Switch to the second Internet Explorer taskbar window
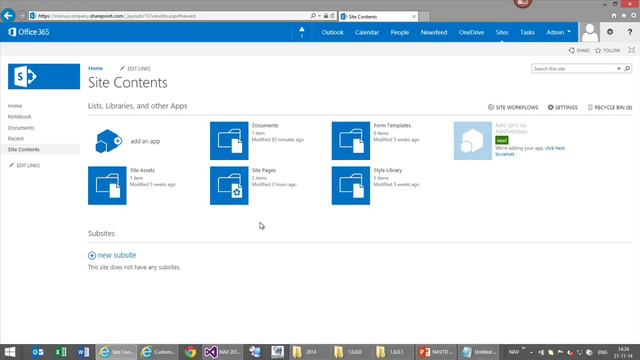 (x=158, y=352)
